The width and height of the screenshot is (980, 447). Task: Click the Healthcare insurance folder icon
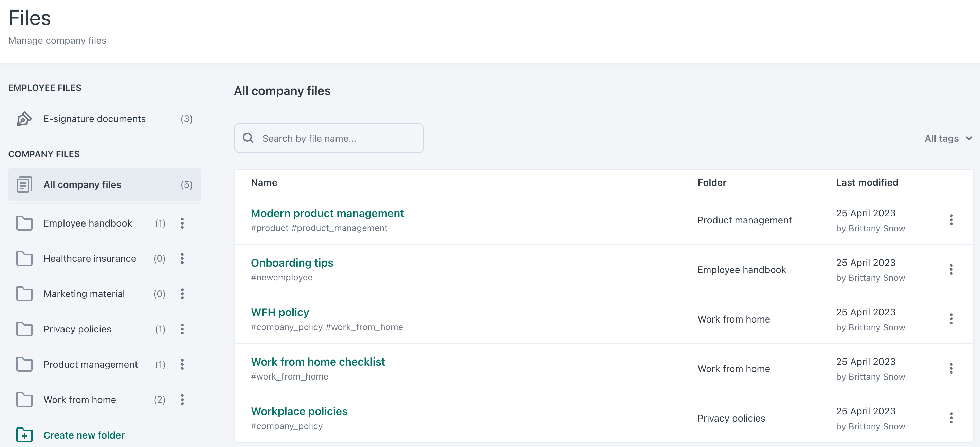(x=24, y=258)
